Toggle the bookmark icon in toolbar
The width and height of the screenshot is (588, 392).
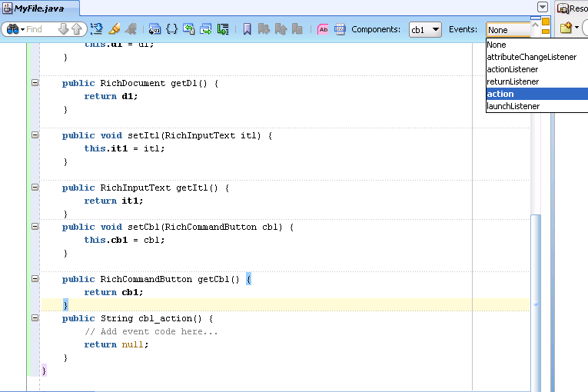point(247,29)
